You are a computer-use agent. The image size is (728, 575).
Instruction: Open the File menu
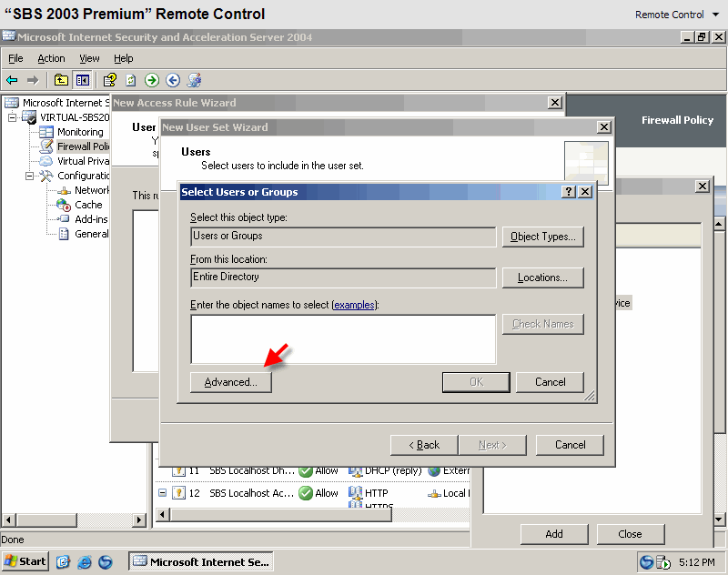(15, 58)
